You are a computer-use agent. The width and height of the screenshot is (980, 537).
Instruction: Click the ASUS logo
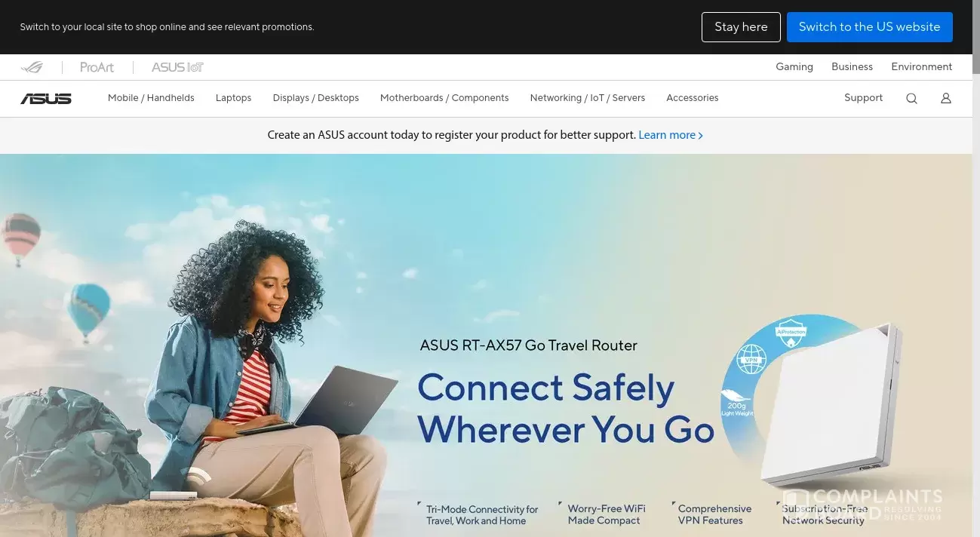(x=46, y=98)
